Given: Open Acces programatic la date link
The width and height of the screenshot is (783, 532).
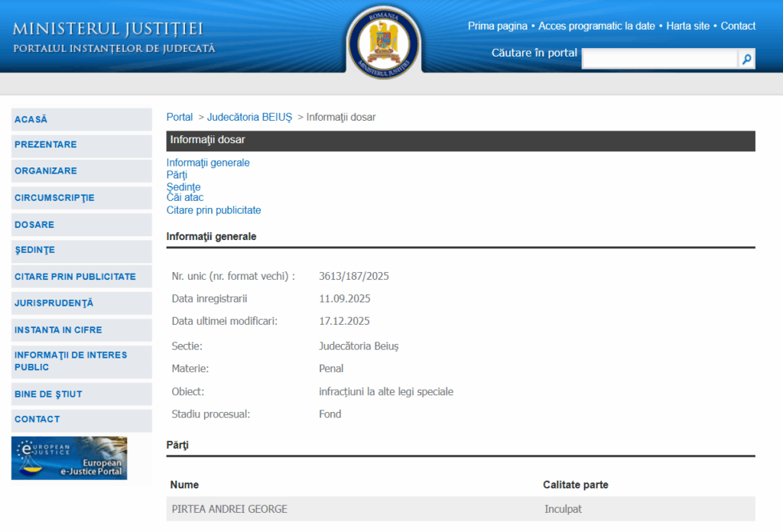Looking at the screenshot, I should 596,26.
